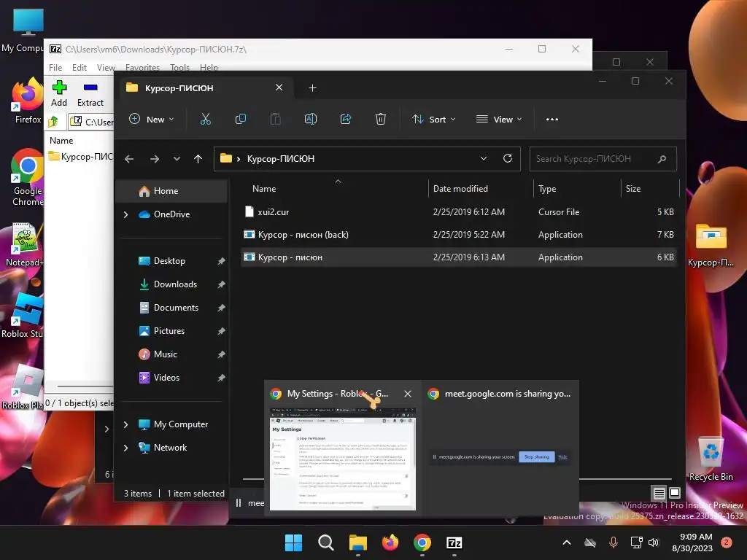Click the search magnifier in Explorer search box
The image size is (747, 560).
coord(662,159)
